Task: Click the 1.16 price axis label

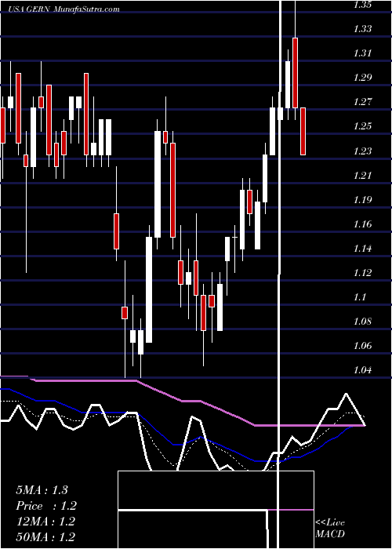Action: 362,224
